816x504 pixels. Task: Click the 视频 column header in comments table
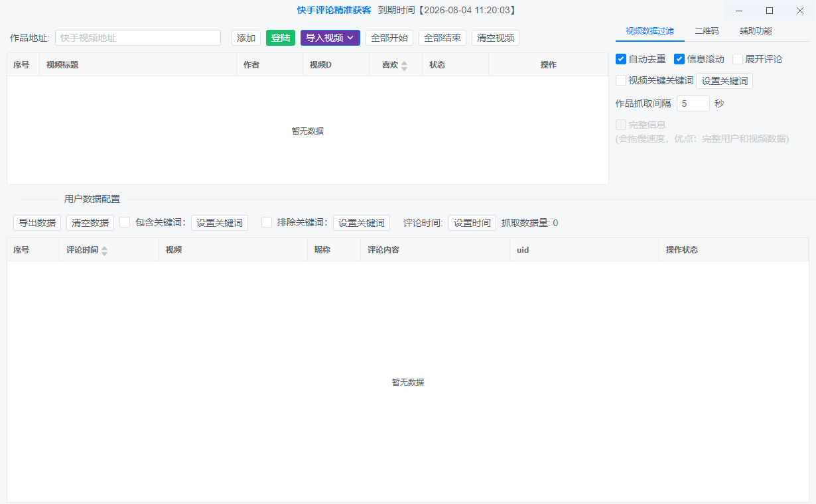click(x=233, y=250)
